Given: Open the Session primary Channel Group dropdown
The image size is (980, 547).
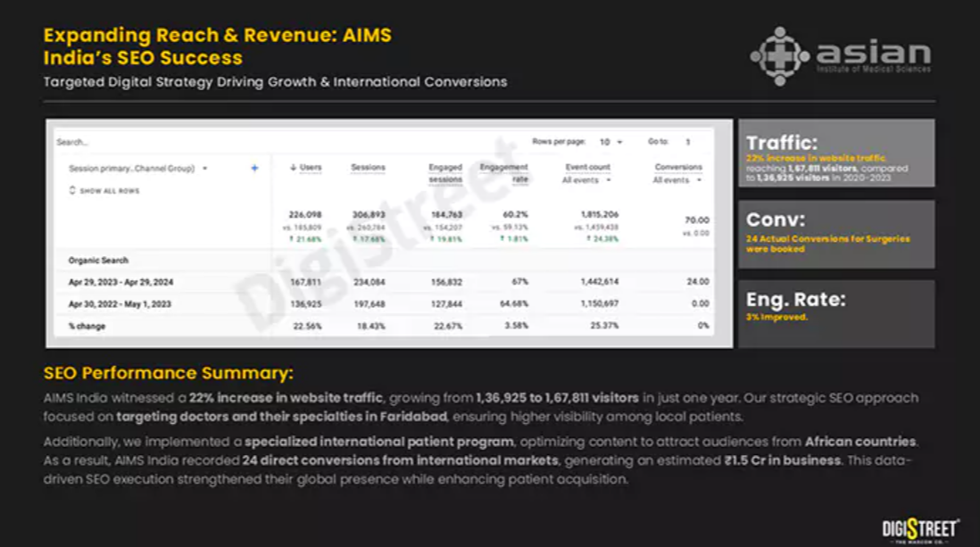Looking at the screenshot, I should (x=137, y=168).
